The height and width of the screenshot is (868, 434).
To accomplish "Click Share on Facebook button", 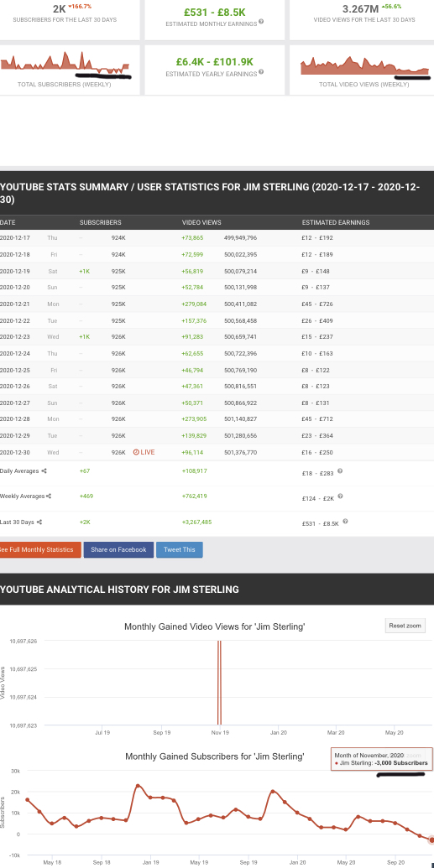I will pyautogui.click(x=118, y=549).
